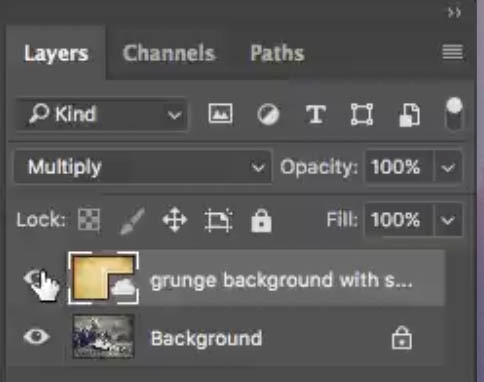484x382 pixels.
Task: Click the Opacity label
Action: [319, 167]
